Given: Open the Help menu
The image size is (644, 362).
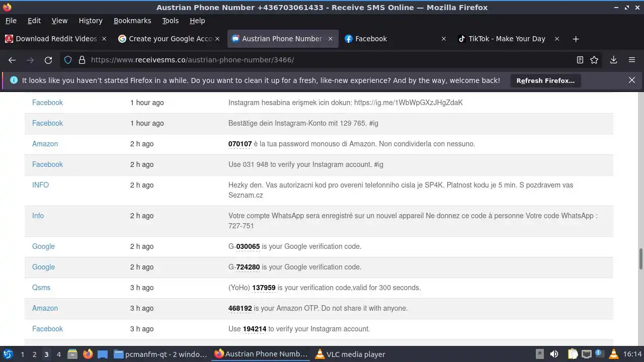Looking at the screenshot, I should coord(197,21).
